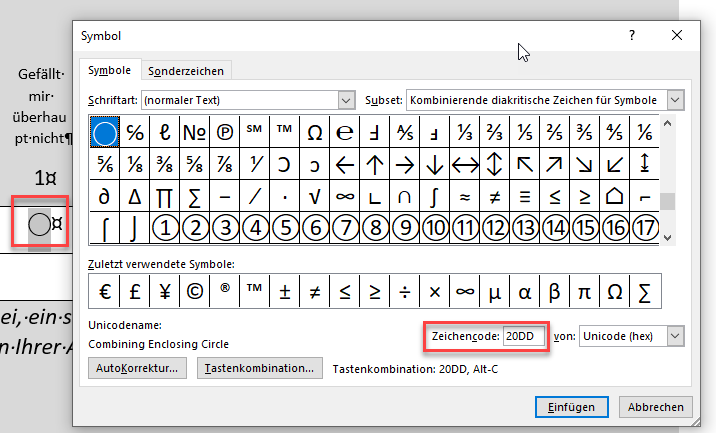Pick the Numero sign symbol
The width and height of the screenshot is (716, 433).
pyautogui.click(x=195, y=132)
